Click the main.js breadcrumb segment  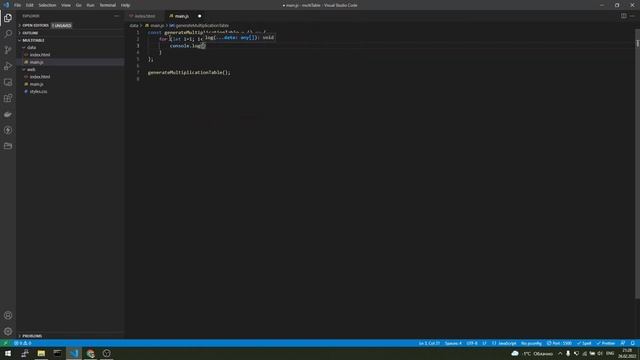pyautogui.click(x=155, y=26)
